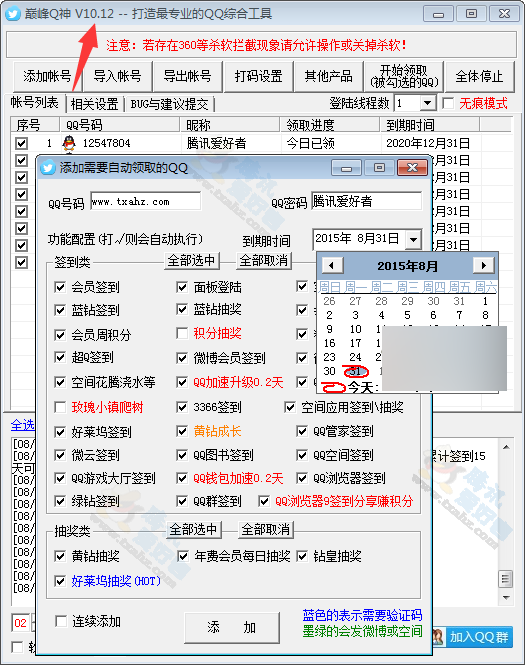Viewport: 525px width, 665px height.
Task: Click 添加帐号 button
Action: tap(47, 76)
